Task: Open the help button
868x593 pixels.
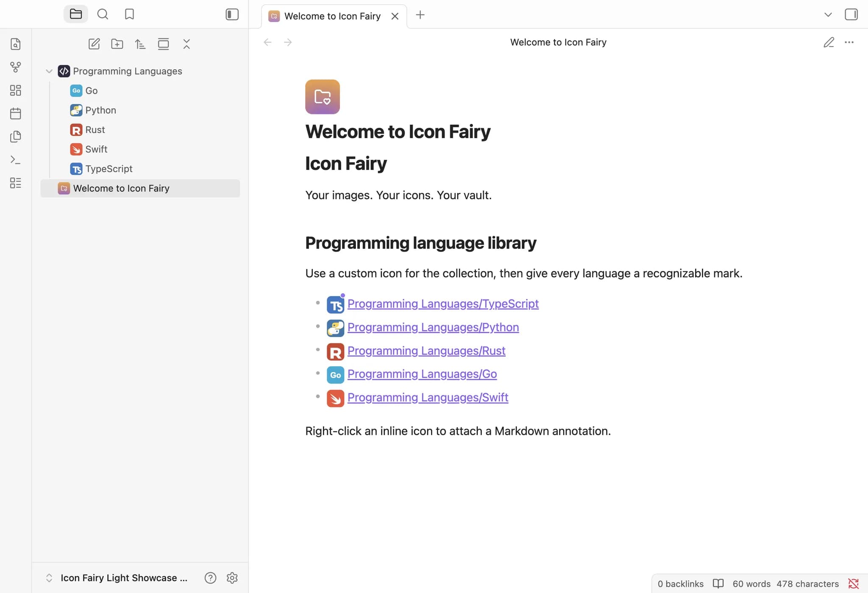Action: click(x=210, y=578)
